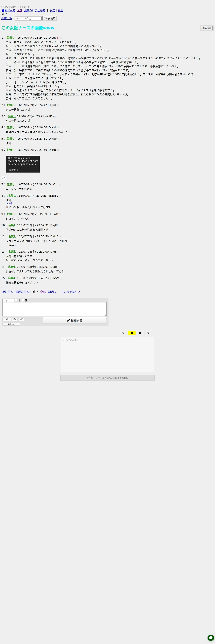Click the x icon next to ID:q8b
The image size is (215, 644).
60,196
